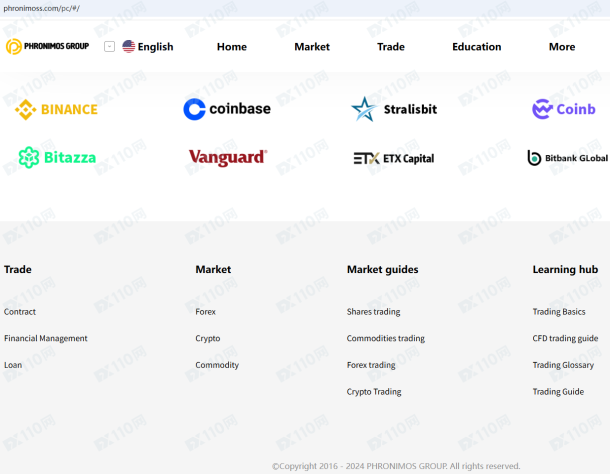Open the Financial Management footer link
Viewport: 610px width, 474px height.
[46, 338]
